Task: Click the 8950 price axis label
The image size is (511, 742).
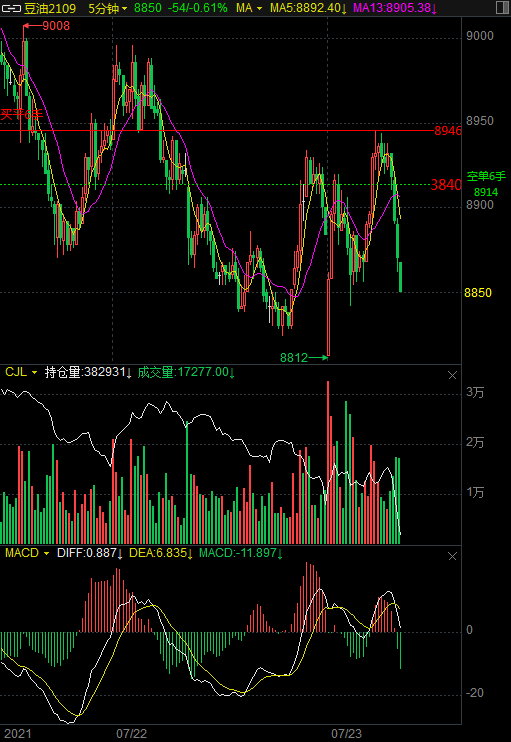Action: (x=480, y=121)
